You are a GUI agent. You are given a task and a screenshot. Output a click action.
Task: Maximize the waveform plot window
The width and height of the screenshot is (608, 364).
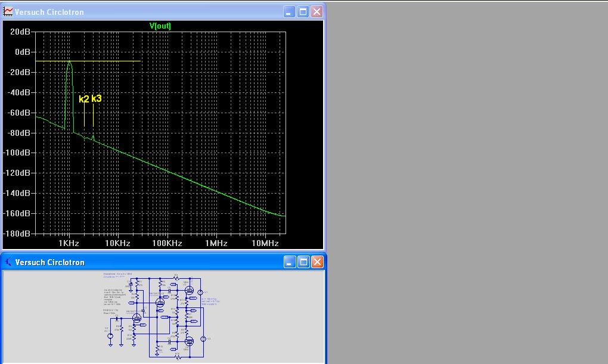click(x=303, y=12)
